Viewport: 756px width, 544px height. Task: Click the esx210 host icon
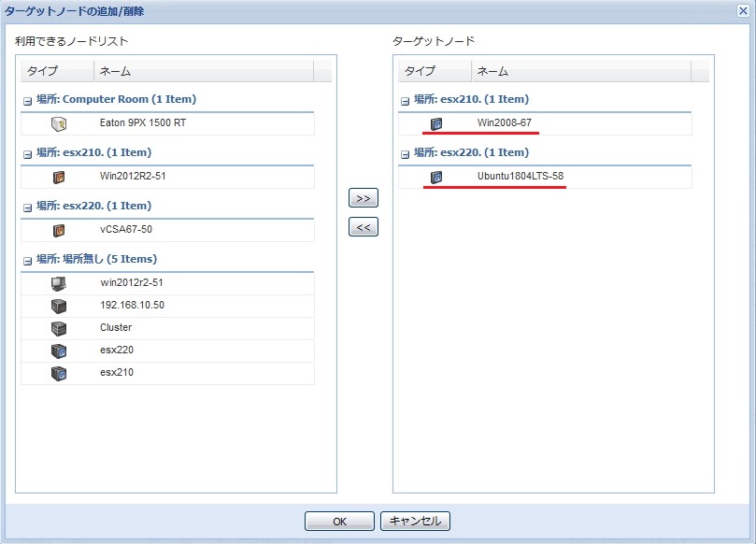pos(59,373)
